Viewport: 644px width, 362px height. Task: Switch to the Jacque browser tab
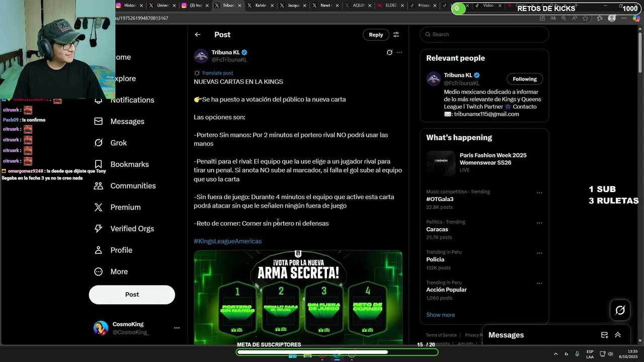293,6
